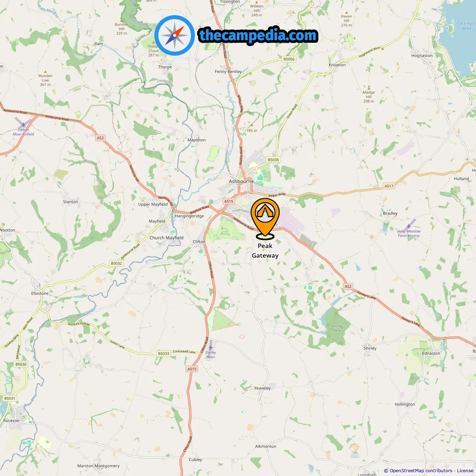Click the Rocester town label

pyautogui.click(x=12, y=421)
